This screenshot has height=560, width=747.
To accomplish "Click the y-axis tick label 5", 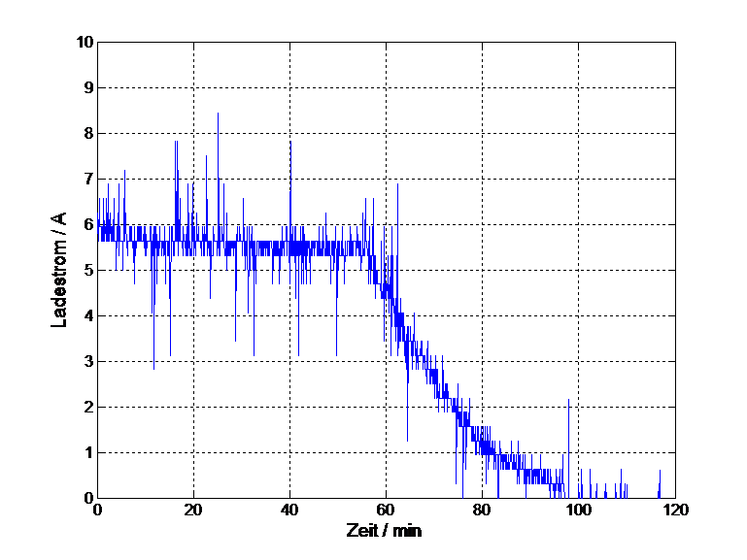I will (x=87, y=271).
